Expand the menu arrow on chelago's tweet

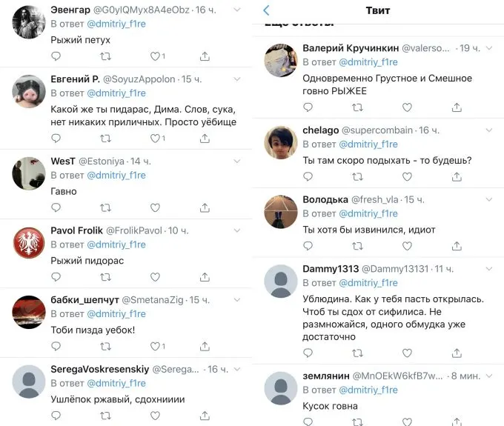point(488,130)
